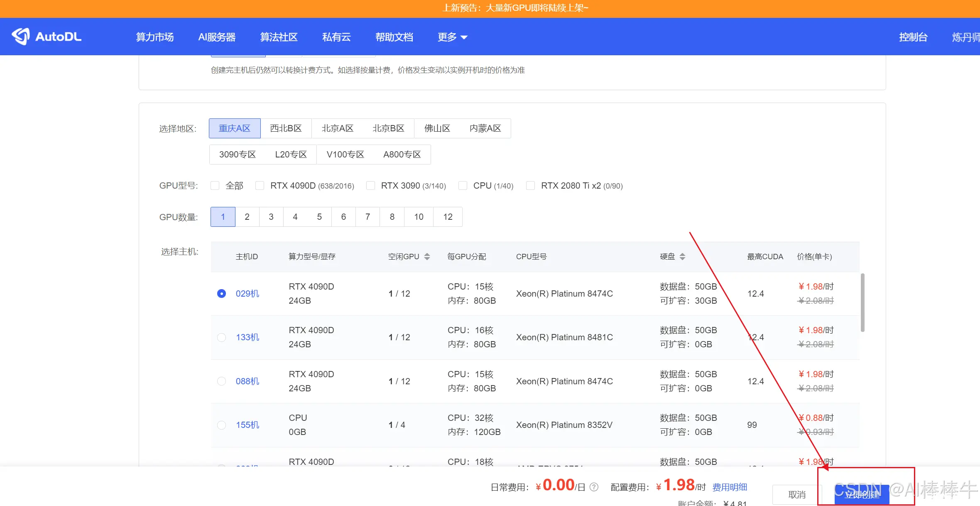Check the RTX 3090 checkbox
Viewport: 980px width, 506px height.
tap(370, 186)
